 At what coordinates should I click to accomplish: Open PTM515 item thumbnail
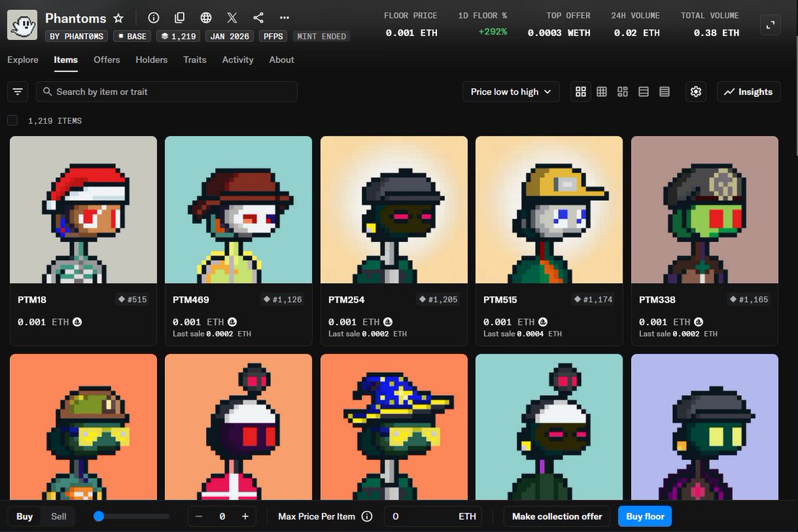[x=549, y=210]
